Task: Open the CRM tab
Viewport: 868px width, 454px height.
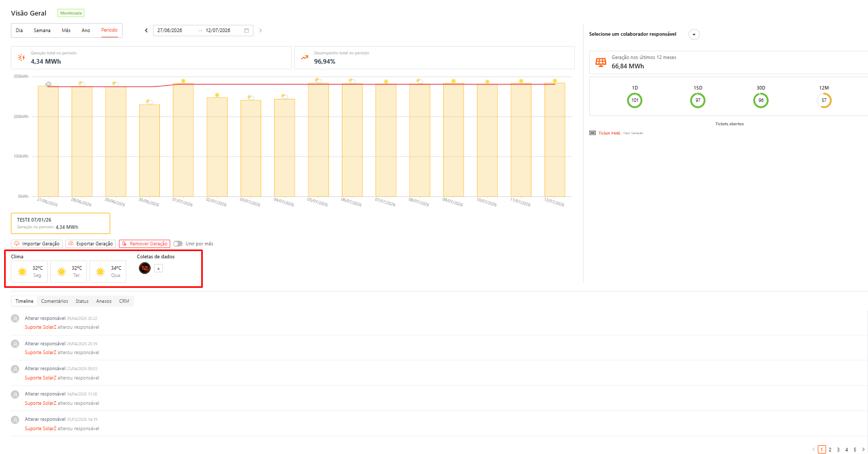Action: [124, 301]
